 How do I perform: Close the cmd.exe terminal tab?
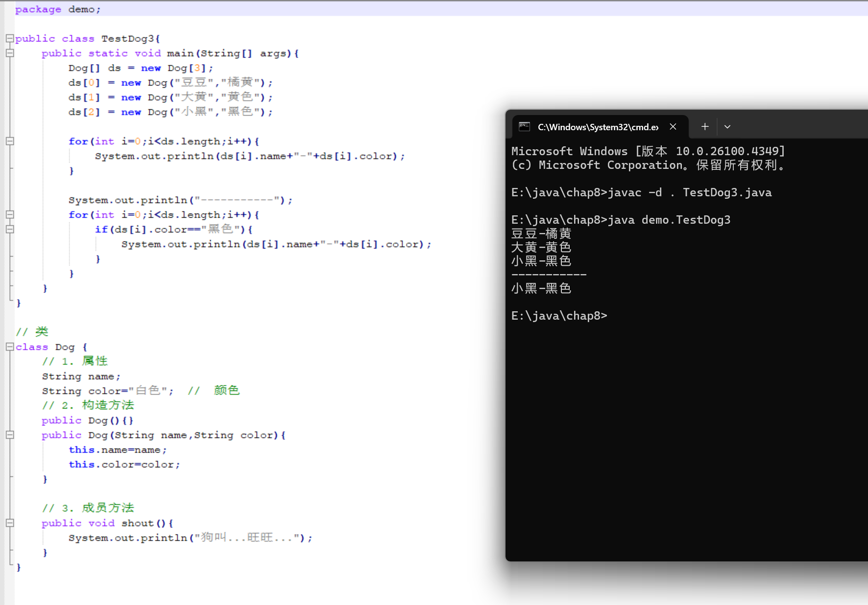pyautogui.click(x=673, y=126)
